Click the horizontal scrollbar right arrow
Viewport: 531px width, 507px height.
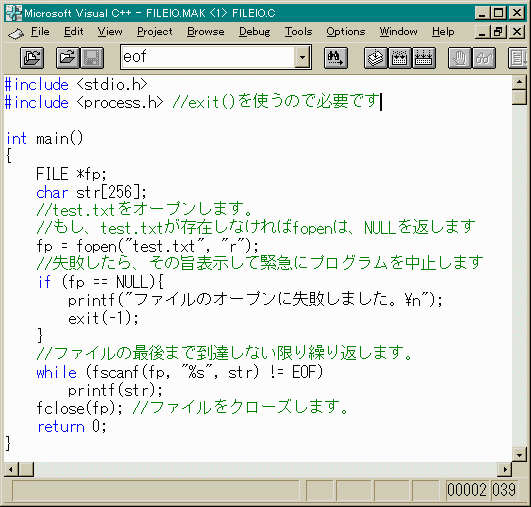505,469
